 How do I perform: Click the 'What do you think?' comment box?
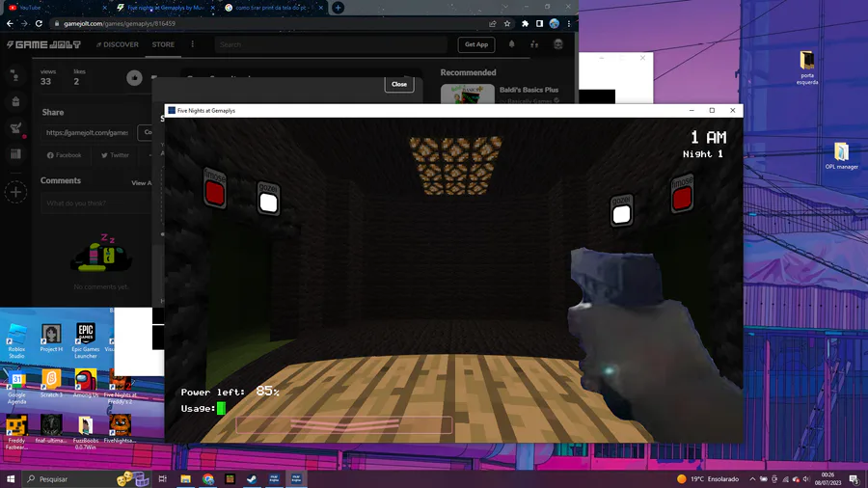click(x=95, y=203)
